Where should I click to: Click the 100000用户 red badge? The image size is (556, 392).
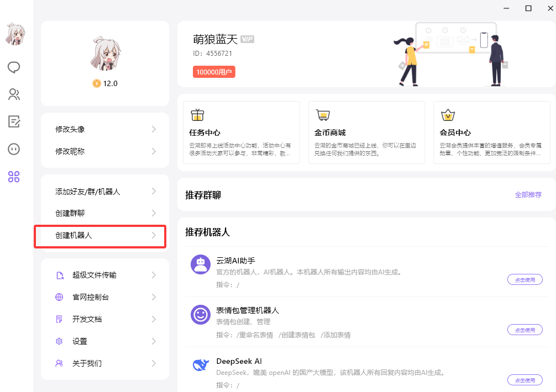pos(214,72)
